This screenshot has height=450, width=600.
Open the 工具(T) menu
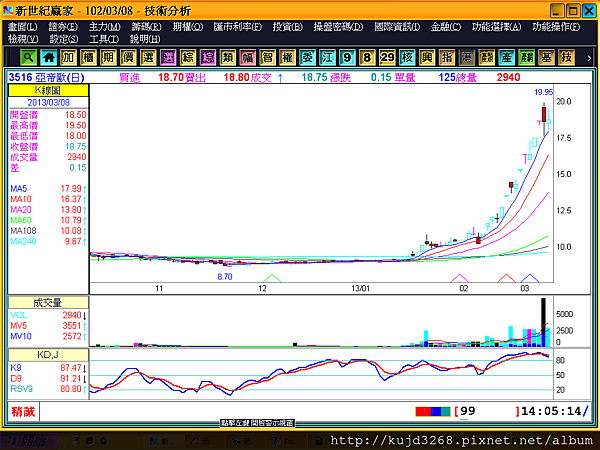[104, 39]
